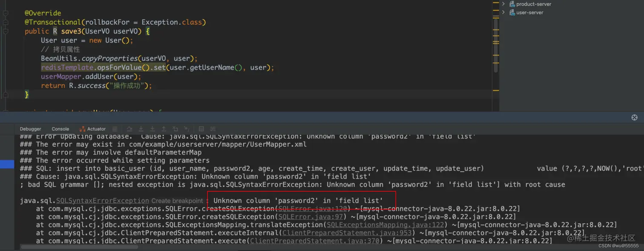Select product-server in project tree
The width and height of the screenshot is (644, 251).
point(534,4)
